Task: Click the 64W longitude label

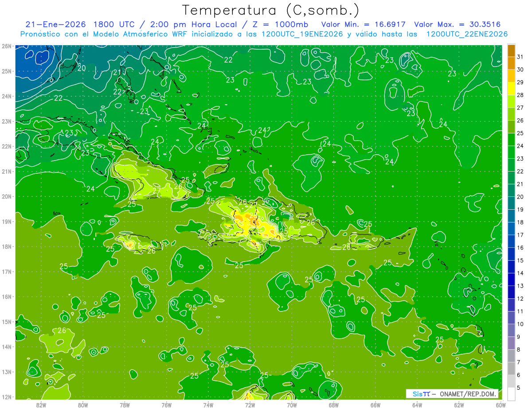Action: point(417,405)
